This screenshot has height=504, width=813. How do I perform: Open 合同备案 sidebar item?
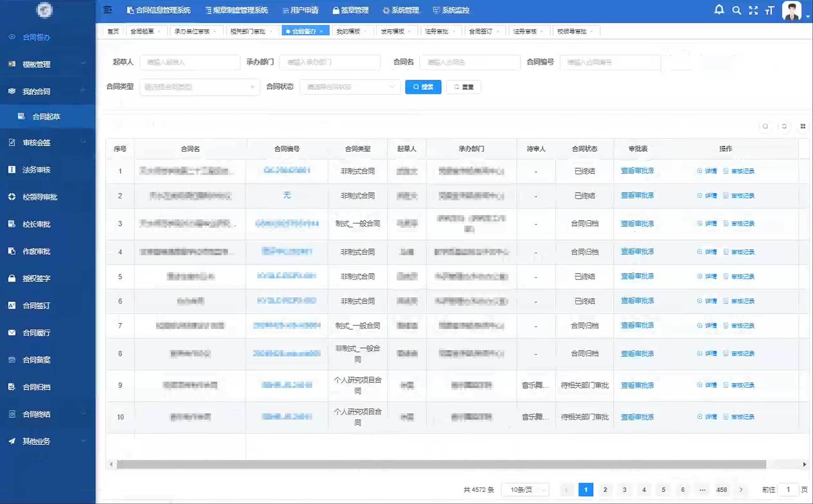(x=48, y=360)
